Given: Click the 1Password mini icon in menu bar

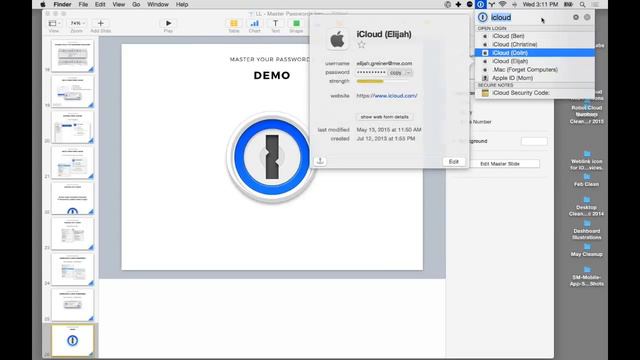Looking at the screenshot, I should point(480,4).
